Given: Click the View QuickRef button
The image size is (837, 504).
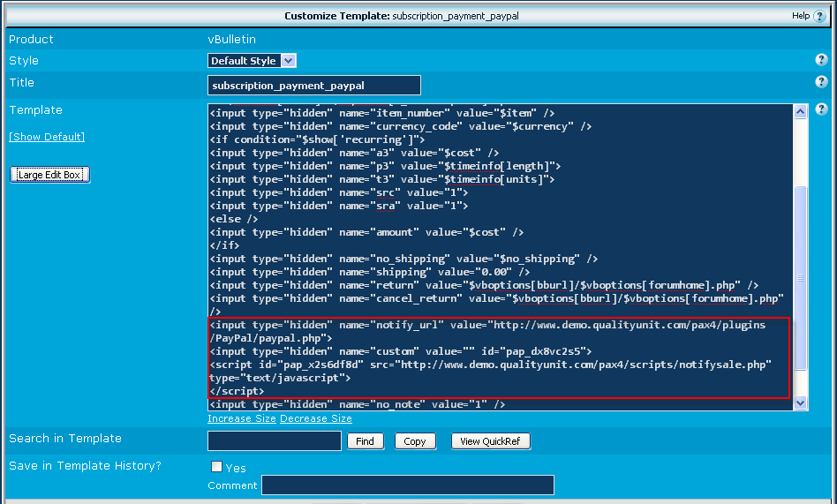Looking at the screenshot, I should (x=490, y=441).
